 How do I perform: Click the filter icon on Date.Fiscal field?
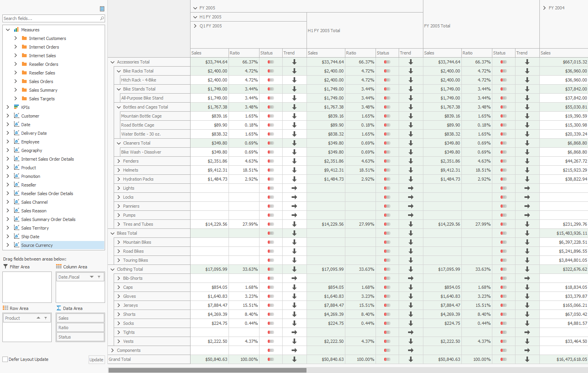pos(99,277)
